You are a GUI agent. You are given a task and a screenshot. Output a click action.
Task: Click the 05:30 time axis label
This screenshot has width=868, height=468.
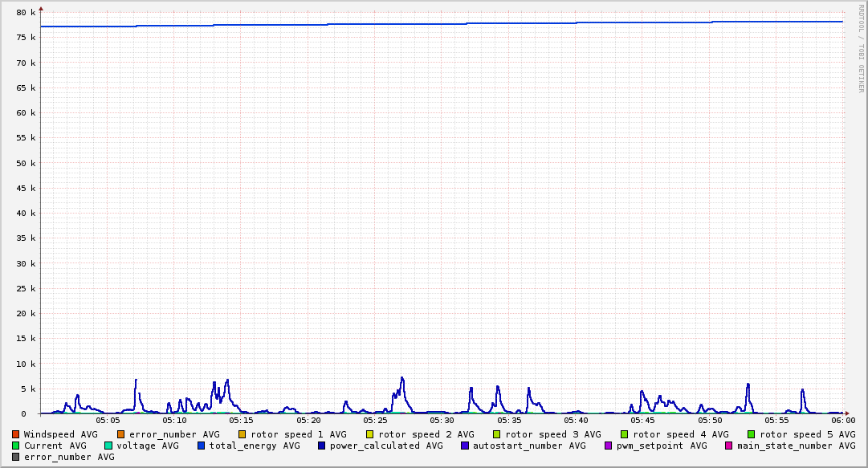point(442,420)
